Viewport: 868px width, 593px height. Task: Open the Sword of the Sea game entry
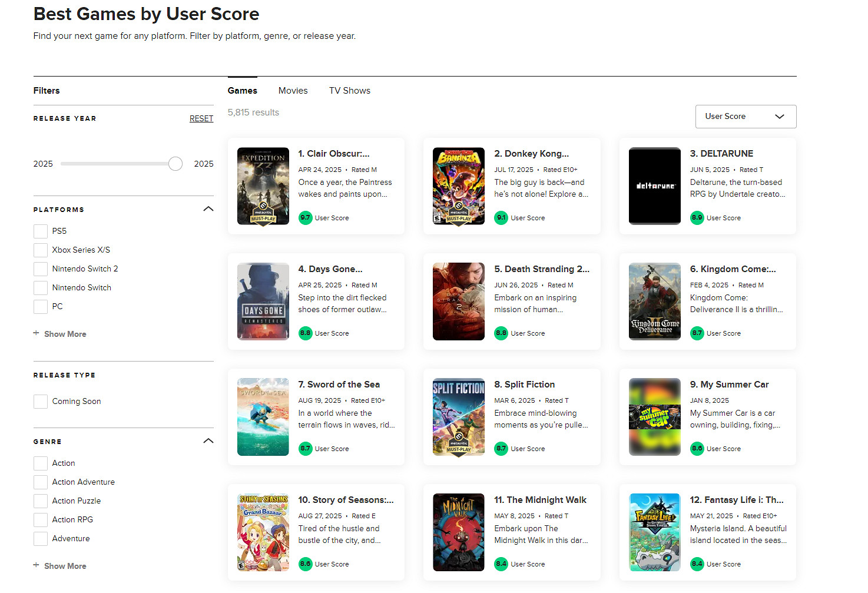point(339,384)
